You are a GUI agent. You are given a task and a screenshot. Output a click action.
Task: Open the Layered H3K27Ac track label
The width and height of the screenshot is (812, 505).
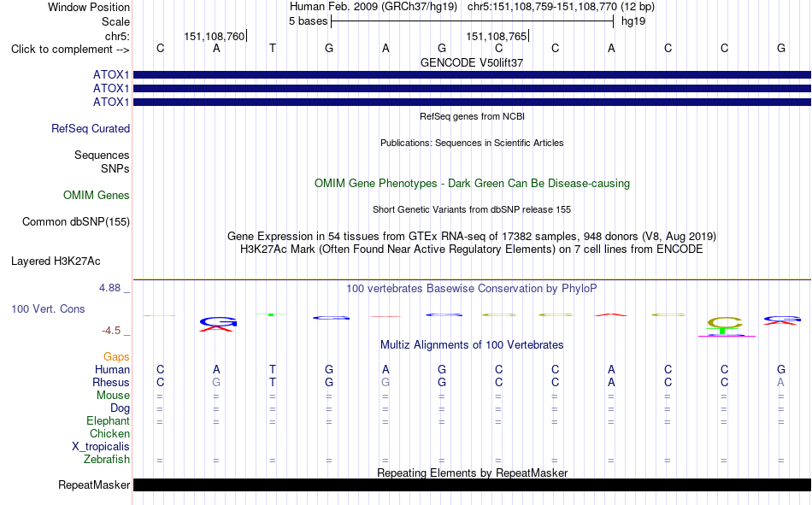click(56, 261)
